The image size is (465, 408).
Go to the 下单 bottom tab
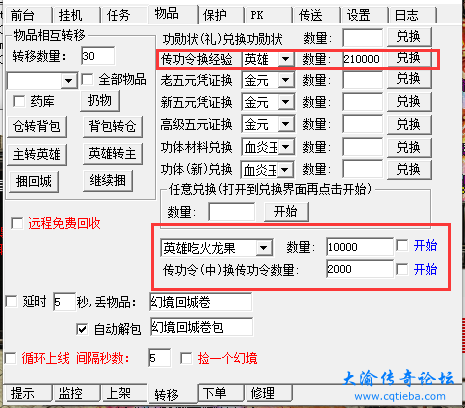(x=221, y=393)
